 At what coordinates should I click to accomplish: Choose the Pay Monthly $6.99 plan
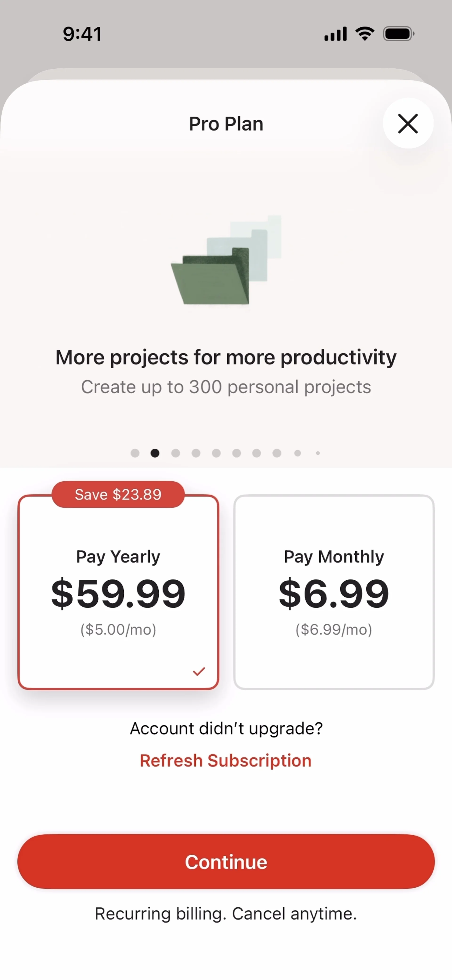tap(334, 592)
